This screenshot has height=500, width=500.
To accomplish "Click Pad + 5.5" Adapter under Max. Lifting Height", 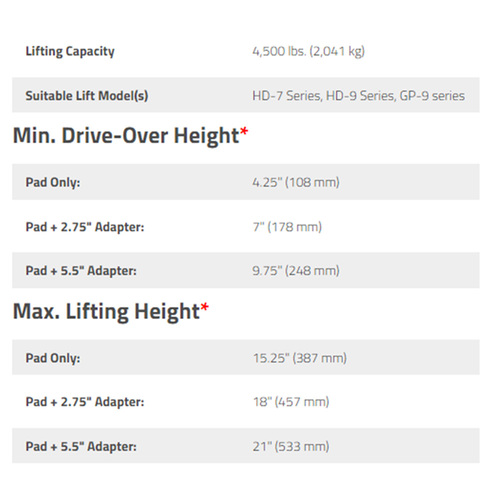I will (81, 446).
